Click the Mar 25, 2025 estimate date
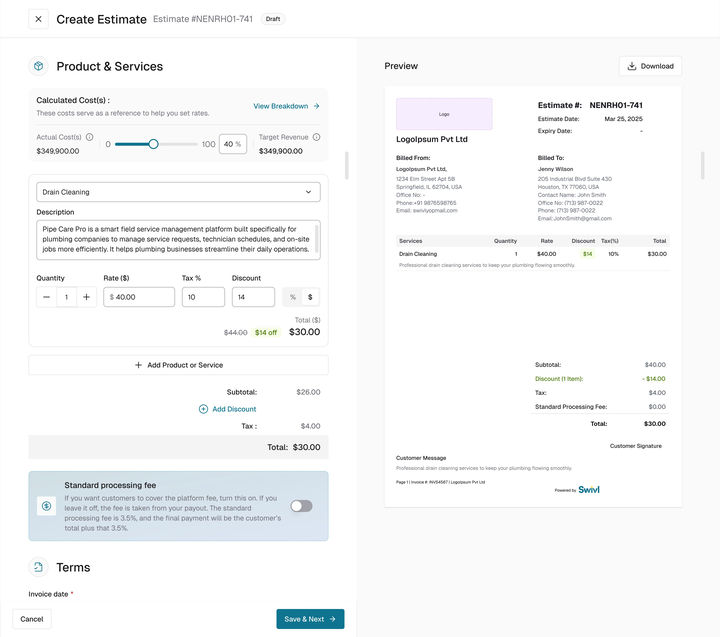720x637 pixels. (x=623, y=119)
